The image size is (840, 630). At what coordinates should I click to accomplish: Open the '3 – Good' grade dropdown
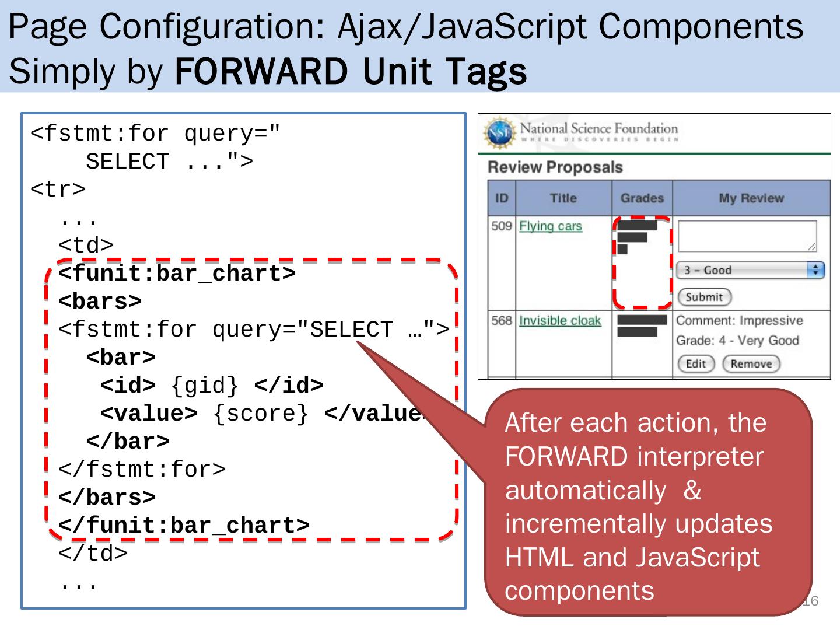click(751, 271)
